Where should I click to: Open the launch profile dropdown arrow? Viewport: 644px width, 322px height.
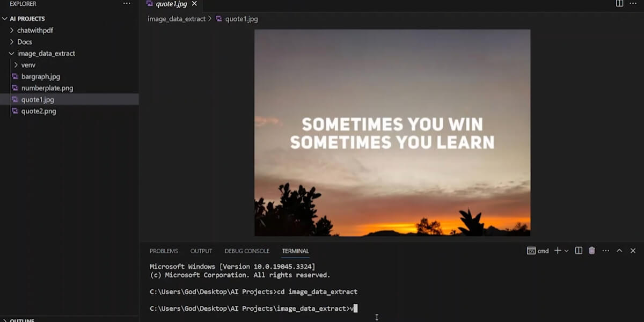click(x=566, y=251)
